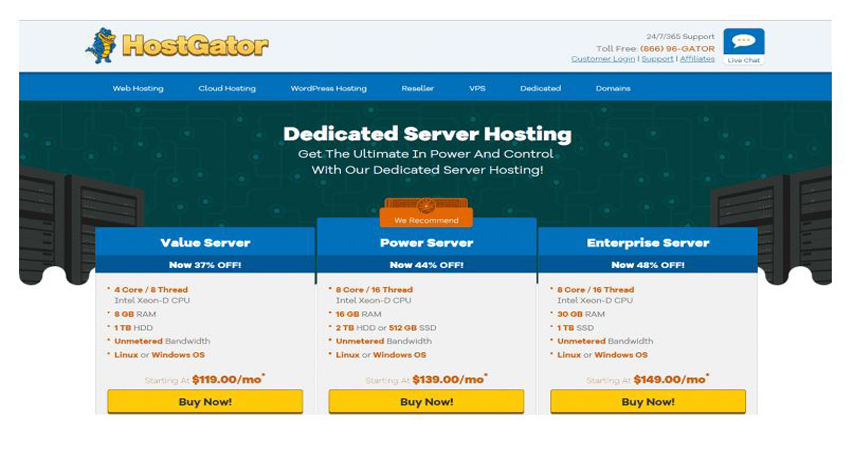Click the Now 37% OFF! banner

click(205, 265)
